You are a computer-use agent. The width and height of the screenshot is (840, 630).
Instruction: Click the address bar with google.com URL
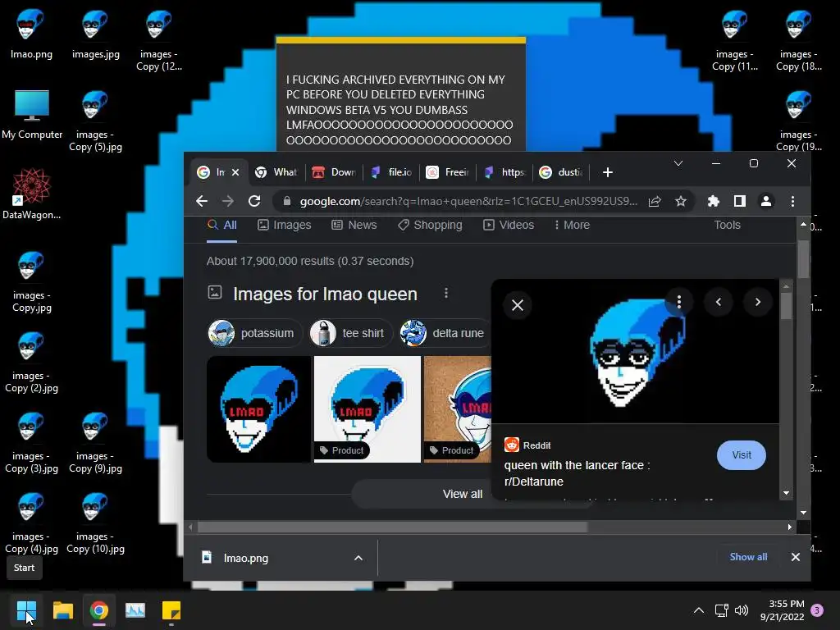click(x=468, y=202)
